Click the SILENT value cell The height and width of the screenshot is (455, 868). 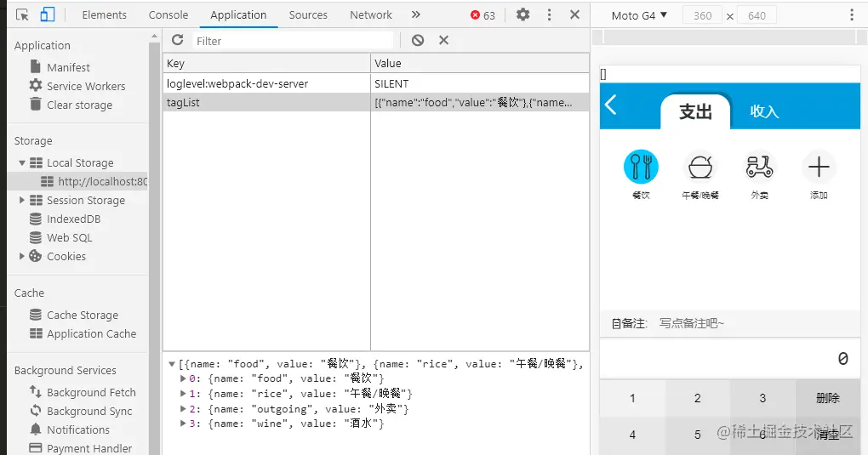[x=479, y=83]
